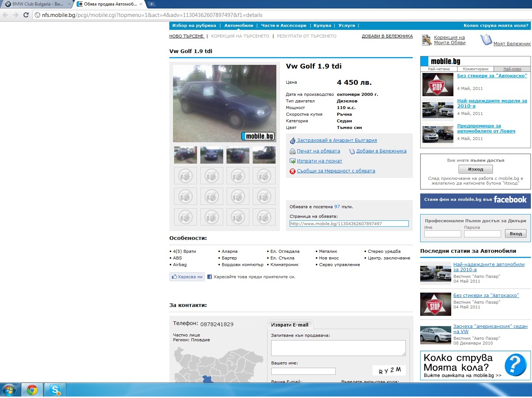Click the Изход button
The height and width of the screenshot is (398, 532).
point(476,169)
